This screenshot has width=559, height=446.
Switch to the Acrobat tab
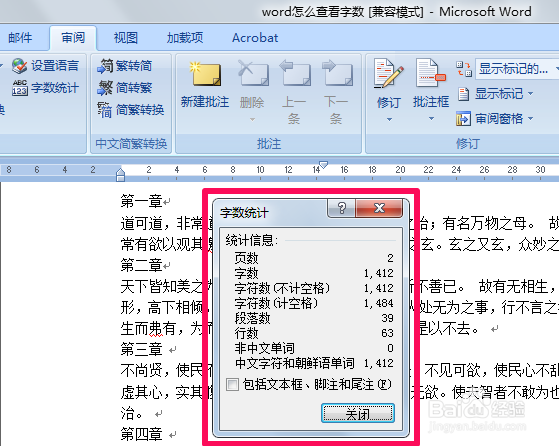click(255, 38)
